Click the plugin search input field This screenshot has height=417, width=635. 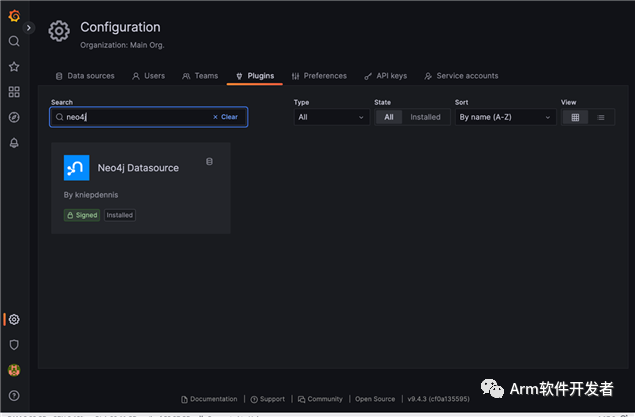pyautogui.click(x=149, y=117)
